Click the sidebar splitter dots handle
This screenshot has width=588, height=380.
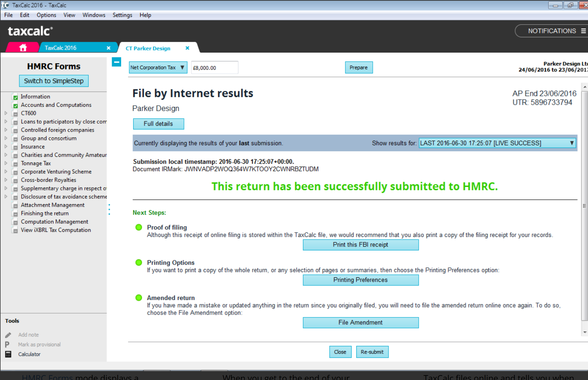coord(109,209)
